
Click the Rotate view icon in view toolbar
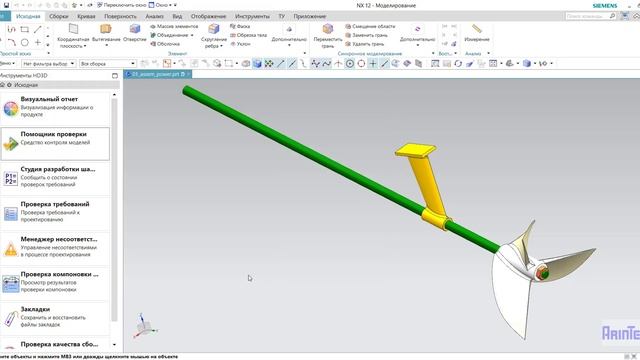click(458, 64)
